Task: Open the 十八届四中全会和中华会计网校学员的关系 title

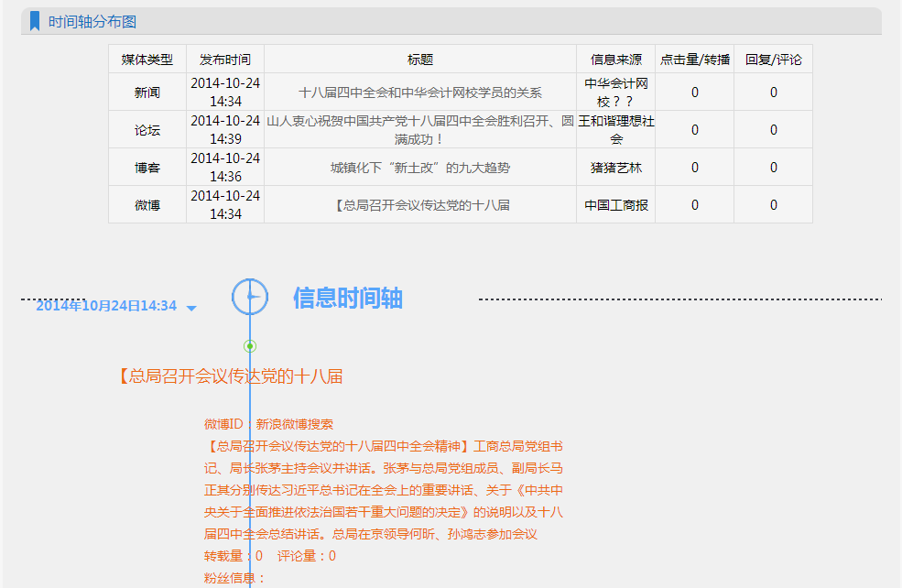Action: click(x=420, y=93)
